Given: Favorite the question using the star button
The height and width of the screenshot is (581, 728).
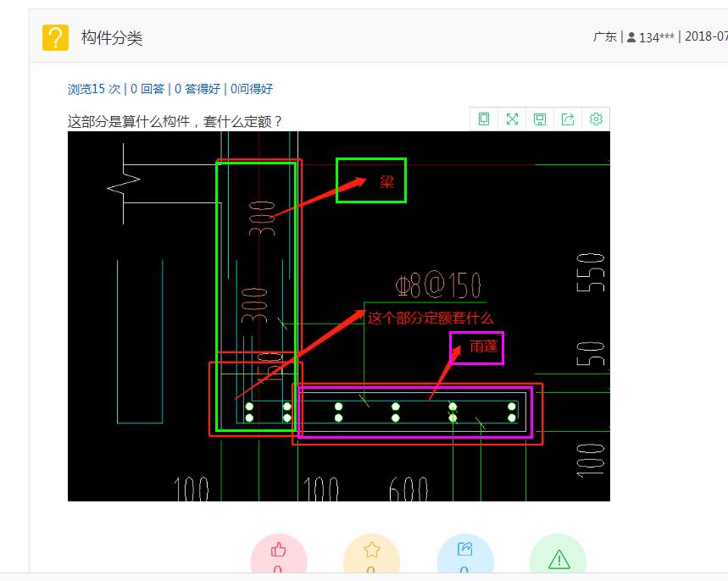Looking at the screenshot, I should [x=371, y=553].
